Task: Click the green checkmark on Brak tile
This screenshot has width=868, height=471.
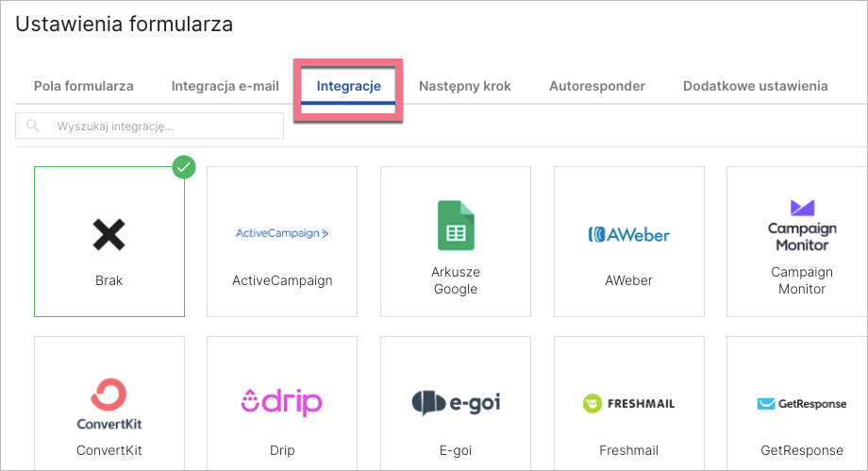Action: pyautogui.click(x=184, y=167)
